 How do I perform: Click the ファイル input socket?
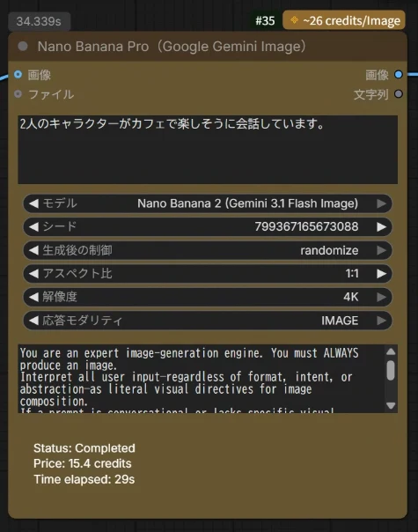[x=18, y=94]
